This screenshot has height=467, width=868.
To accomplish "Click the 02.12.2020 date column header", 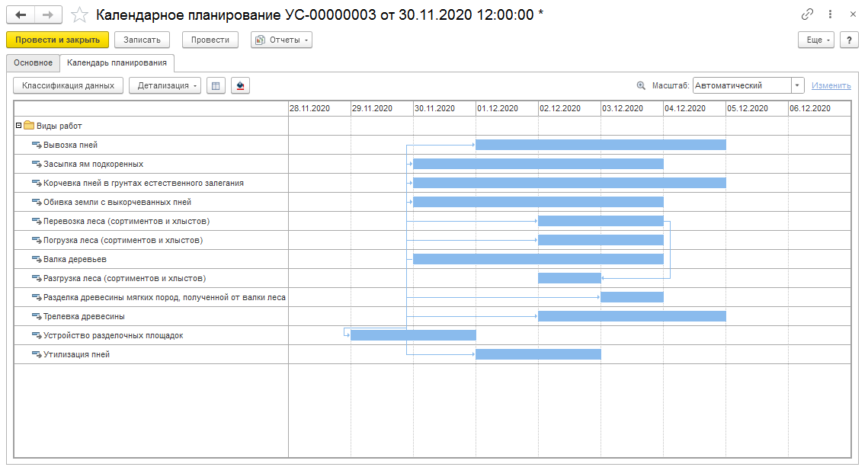I will [x=569, y=108].
